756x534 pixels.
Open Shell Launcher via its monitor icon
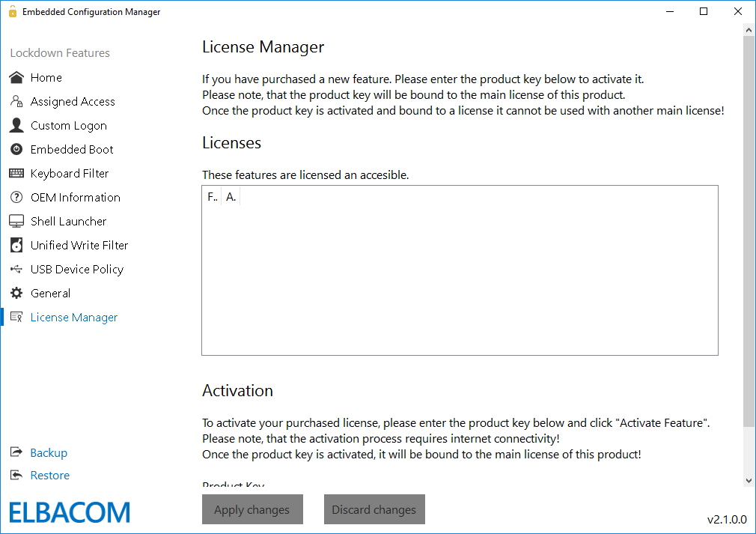point(16,221)
